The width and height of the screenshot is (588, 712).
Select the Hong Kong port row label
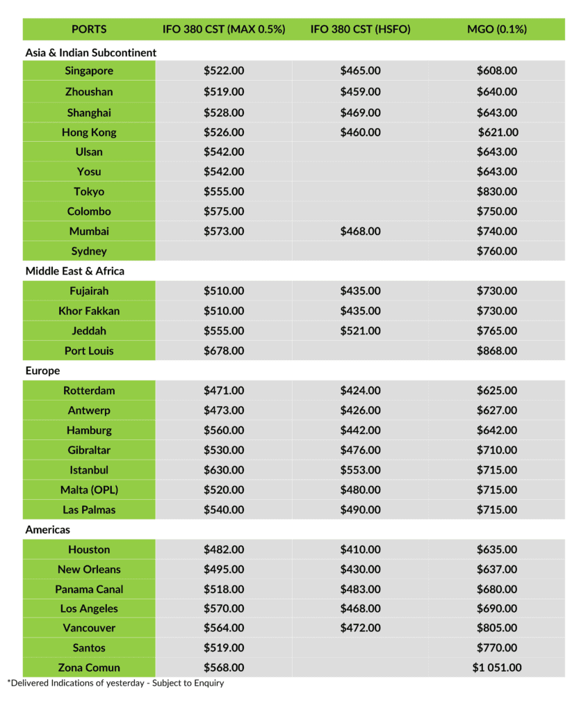pos(89,132)
